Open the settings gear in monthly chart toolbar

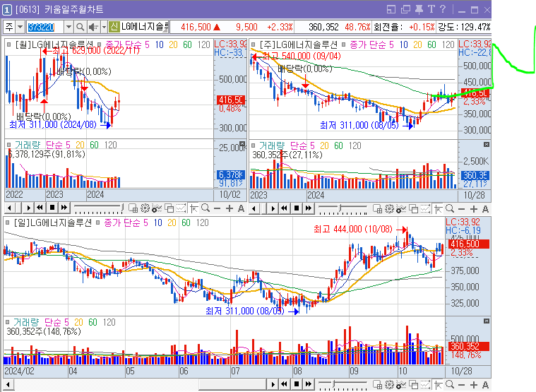point(145,208)
